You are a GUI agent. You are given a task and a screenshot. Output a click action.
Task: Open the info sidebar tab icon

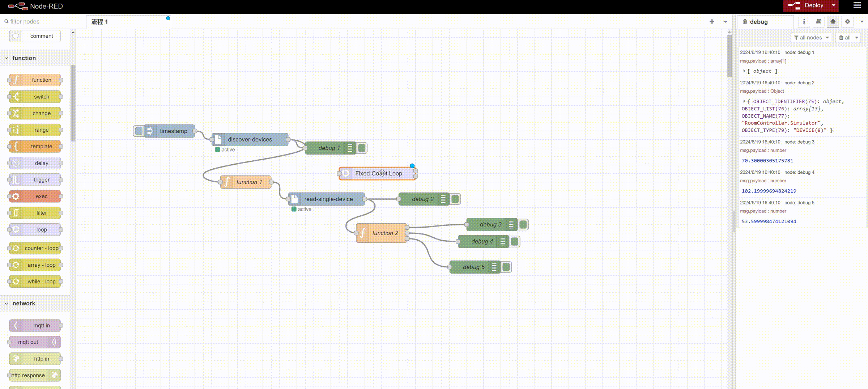(x=804, y=22)
